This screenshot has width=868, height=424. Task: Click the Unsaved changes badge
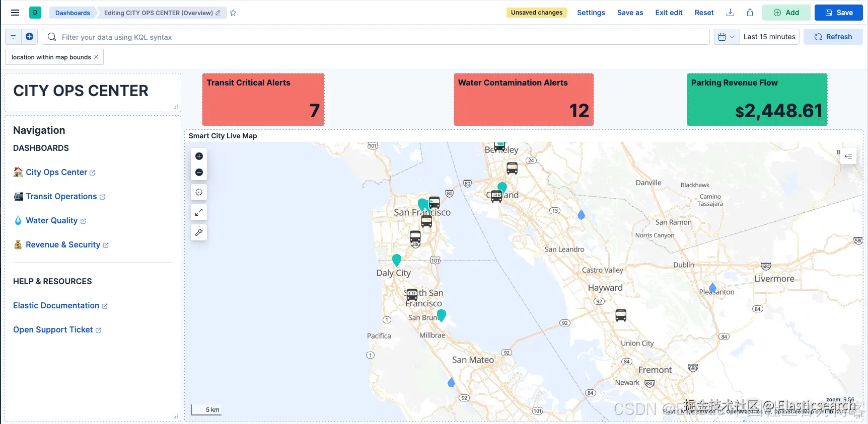point(537,13)
